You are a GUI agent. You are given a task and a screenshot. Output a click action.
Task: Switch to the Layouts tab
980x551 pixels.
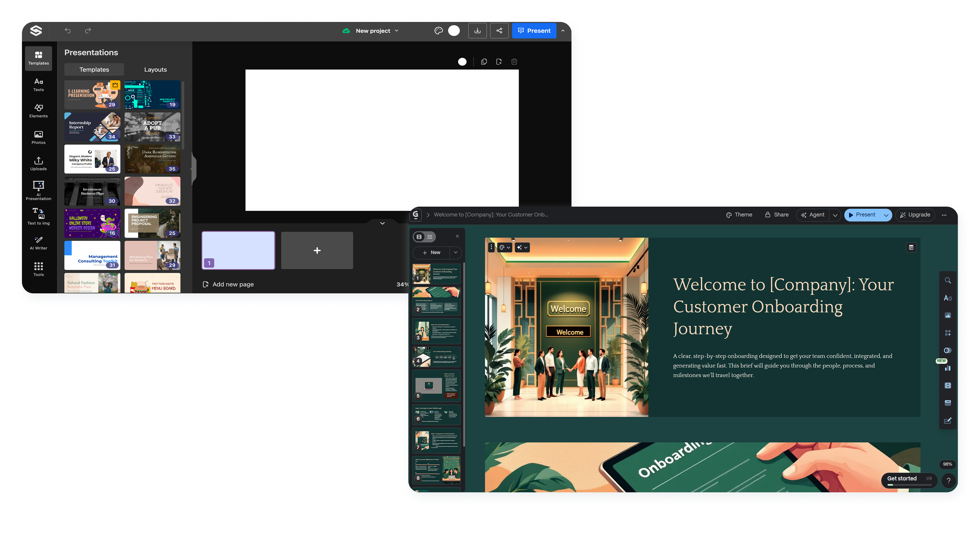[x=155, y=70]
